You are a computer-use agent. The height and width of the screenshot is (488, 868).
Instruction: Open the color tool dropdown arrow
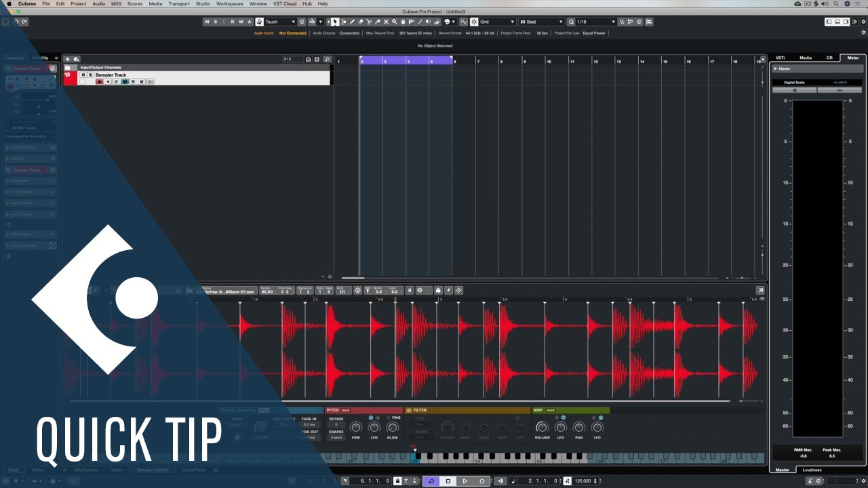[453, 22]
